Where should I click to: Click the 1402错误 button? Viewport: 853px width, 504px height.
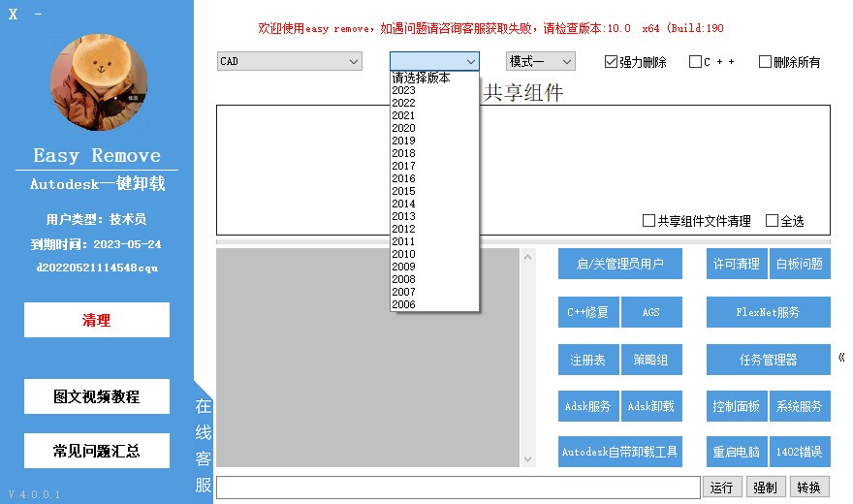tap(800, 452)
